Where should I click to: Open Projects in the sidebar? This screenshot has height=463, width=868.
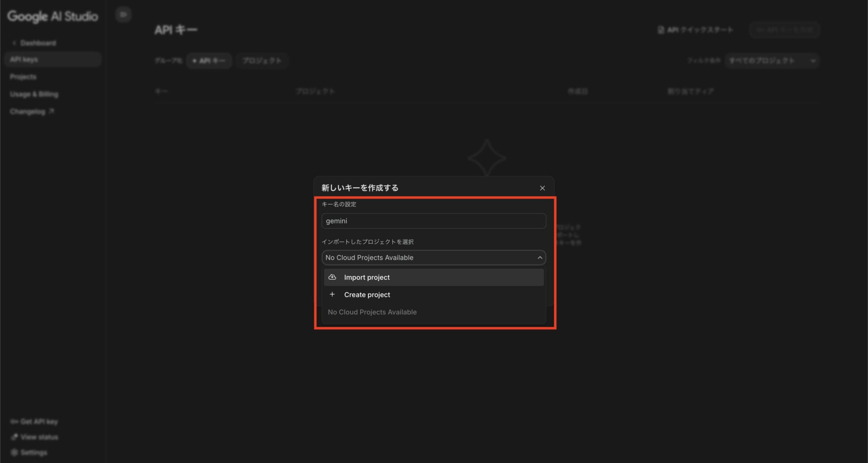click(x=23, y=77)
